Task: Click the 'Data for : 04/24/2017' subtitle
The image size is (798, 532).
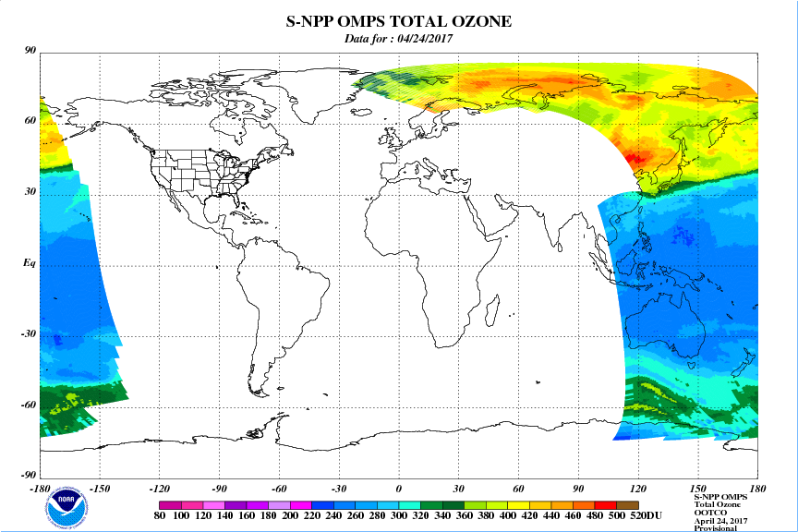Action: (398, 39)
